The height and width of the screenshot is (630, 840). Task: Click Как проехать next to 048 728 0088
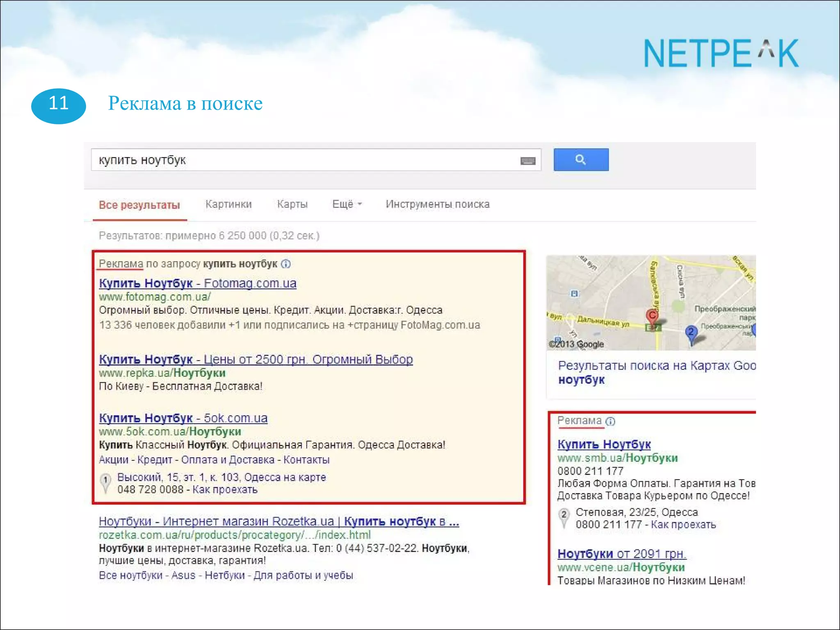click(225, 489)
